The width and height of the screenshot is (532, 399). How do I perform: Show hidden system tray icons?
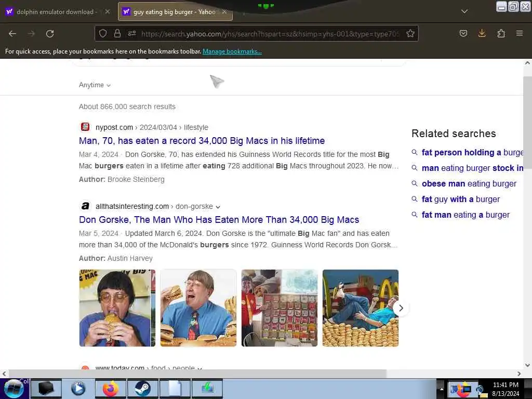point(442,389)
